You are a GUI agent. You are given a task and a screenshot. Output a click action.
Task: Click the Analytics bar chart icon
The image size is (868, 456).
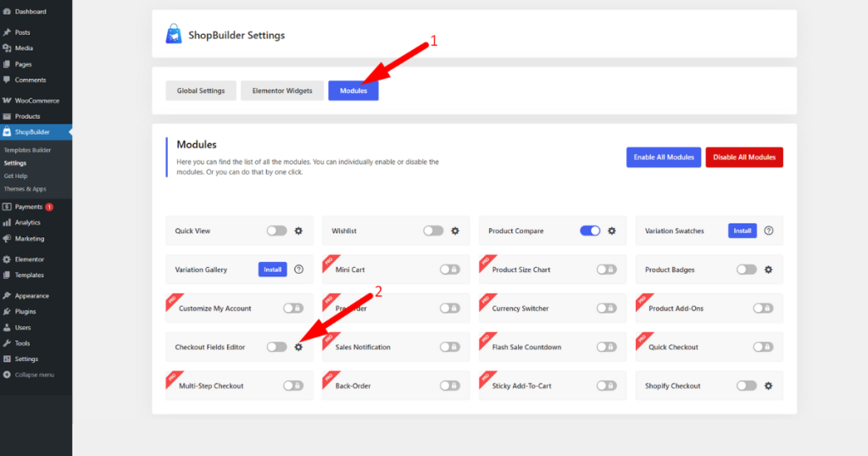(x=7, y=222)
